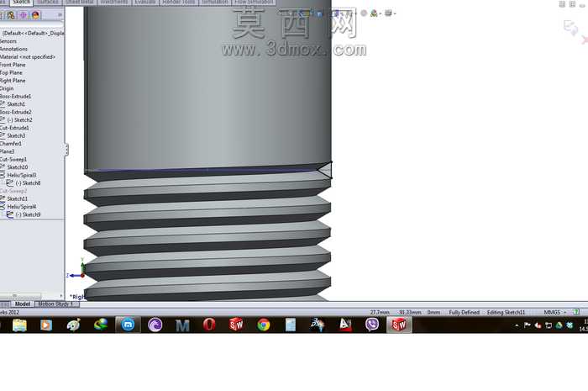Switch to the Sheet Metal ribbon tab
This screenshot has height=391, width=588.
[80, 3]
